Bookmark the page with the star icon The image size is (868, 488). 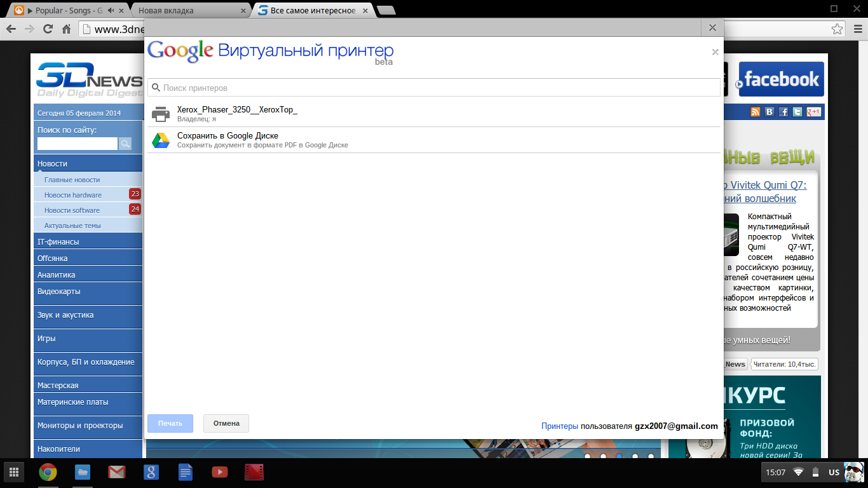point(837,29)
